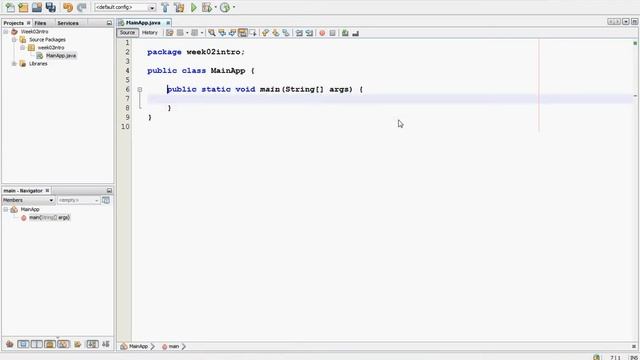The width and height of the screenshot is (640, 360).
Task: Click the Find Selection magnifier icon
Action: [x=212, y=33]
